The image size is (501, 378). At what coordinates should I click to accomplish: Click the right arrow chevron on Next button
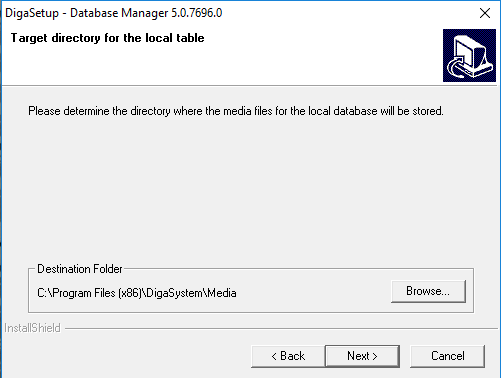tap(375, 356)
